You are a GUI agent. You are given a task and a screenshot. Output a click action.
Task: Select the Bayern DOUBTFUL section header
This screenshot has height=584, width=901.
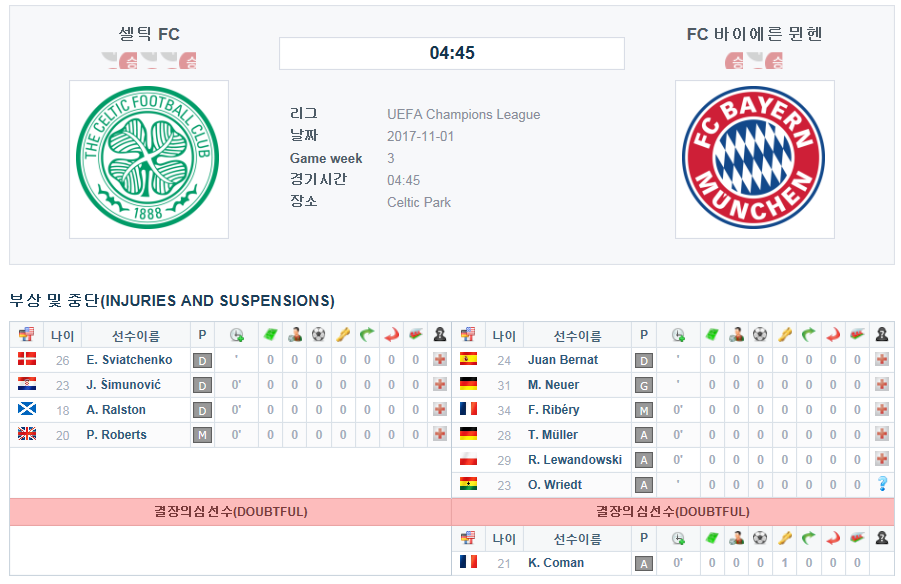(x=673, y=512)
